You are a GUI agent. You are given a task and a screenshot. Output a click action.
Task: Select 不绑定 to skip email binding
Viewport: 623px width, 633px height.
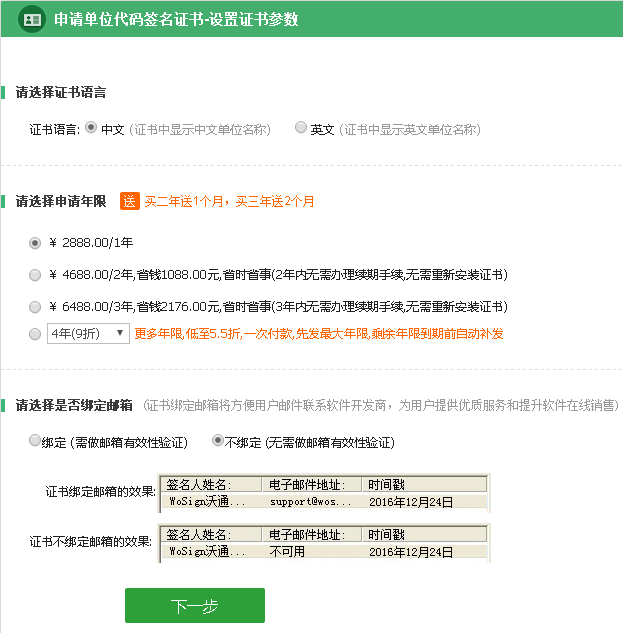point(218,441)
